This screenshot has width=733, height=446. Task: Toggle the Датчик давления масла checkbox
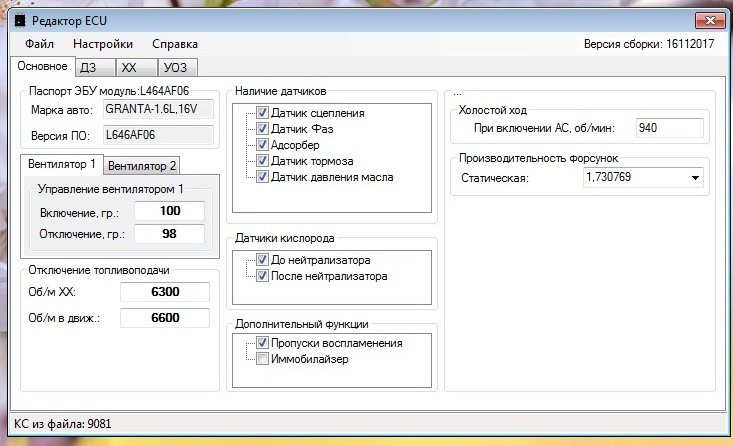pos(262,177)
